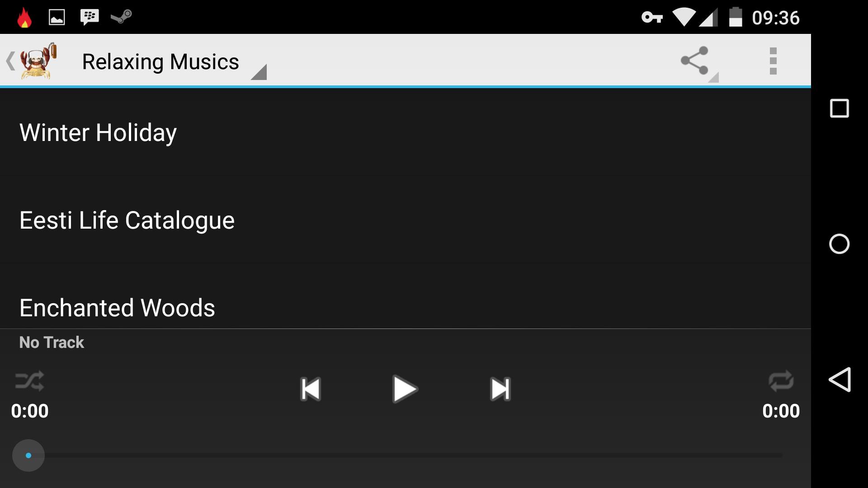Image resolution: width=868 pixels, height=488 pixels.
Task: Select the Winter Holiday track
Action: (406, 132)
